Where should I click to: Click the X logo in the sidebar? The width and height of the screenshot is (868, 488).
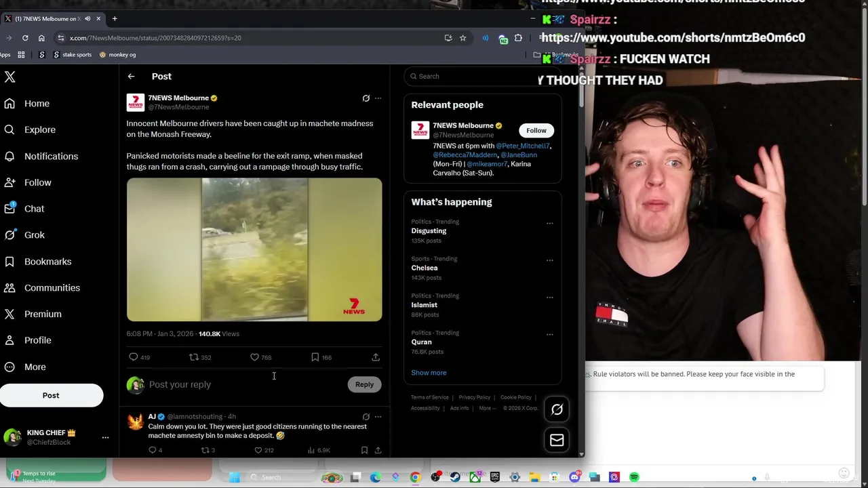(9, 77)
